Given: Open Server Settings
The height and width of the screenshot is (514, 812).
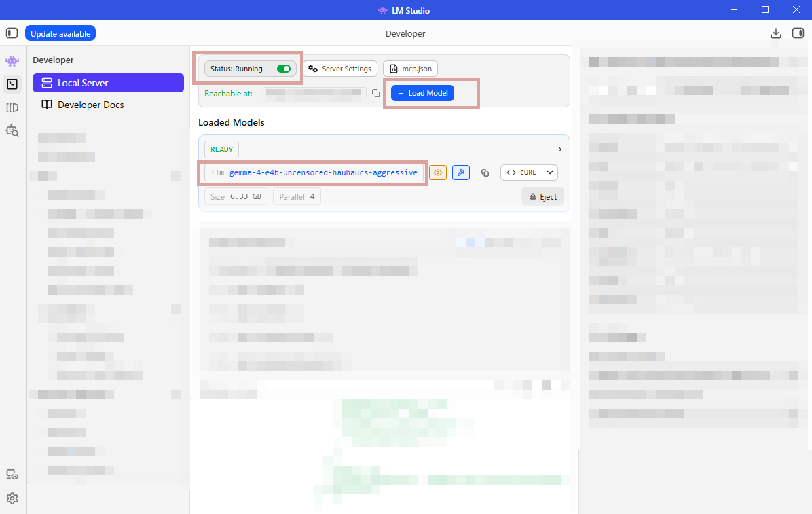Looking at the screenshot, I should (340, 69).
